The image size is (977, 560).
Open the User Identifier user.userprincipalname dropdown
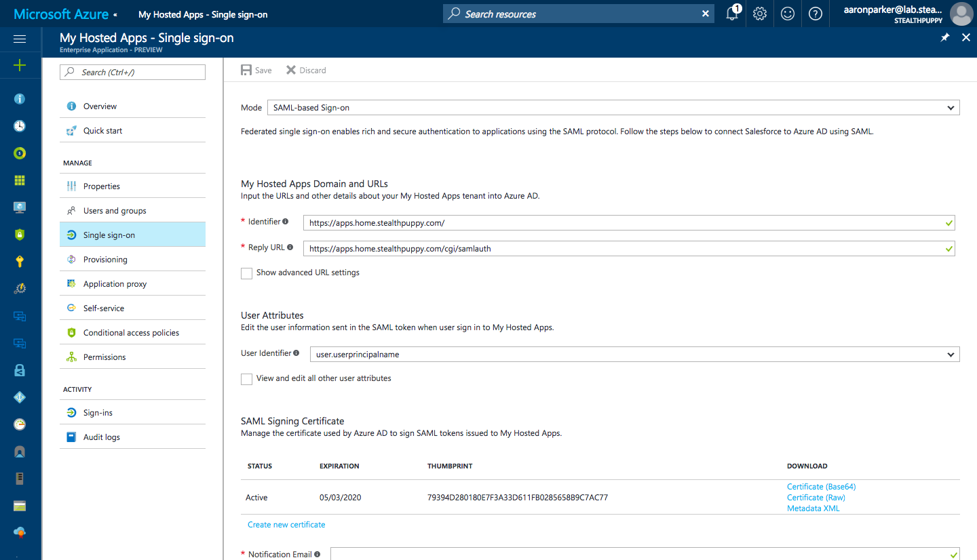click(x=634, y=354)
